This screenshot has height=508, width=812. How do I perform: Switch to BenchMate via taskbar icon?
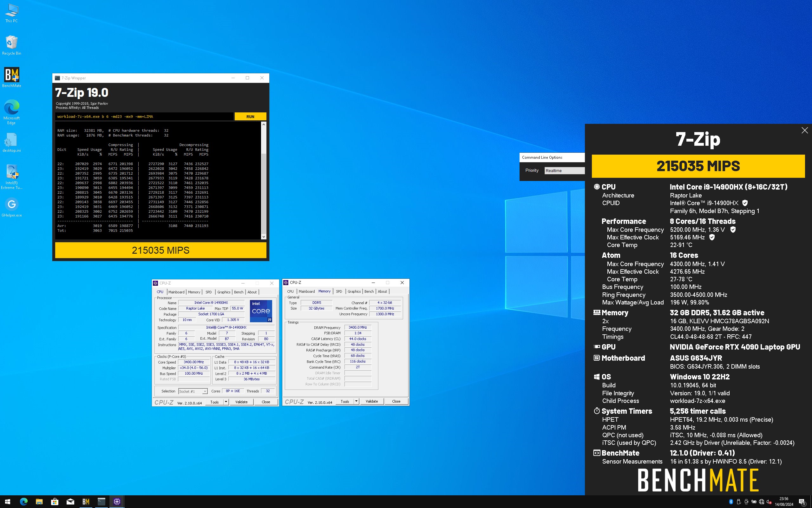(86, 502)
